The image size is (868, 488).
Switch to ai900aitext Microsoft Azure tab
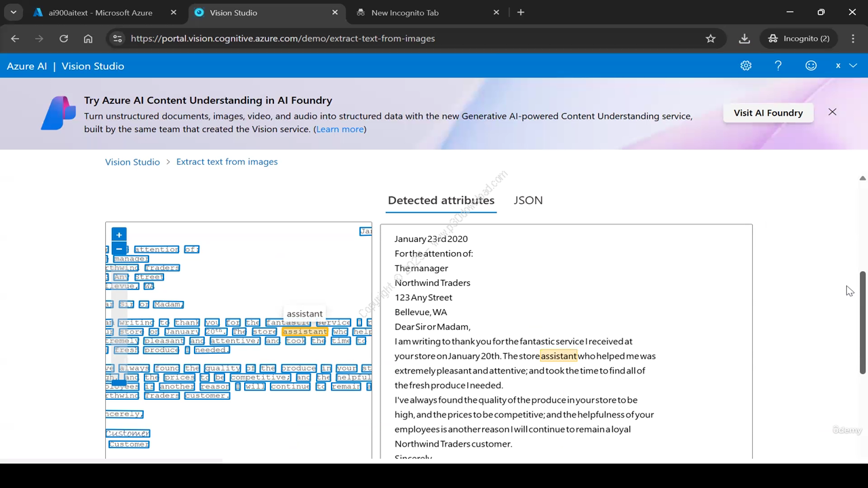100,12
